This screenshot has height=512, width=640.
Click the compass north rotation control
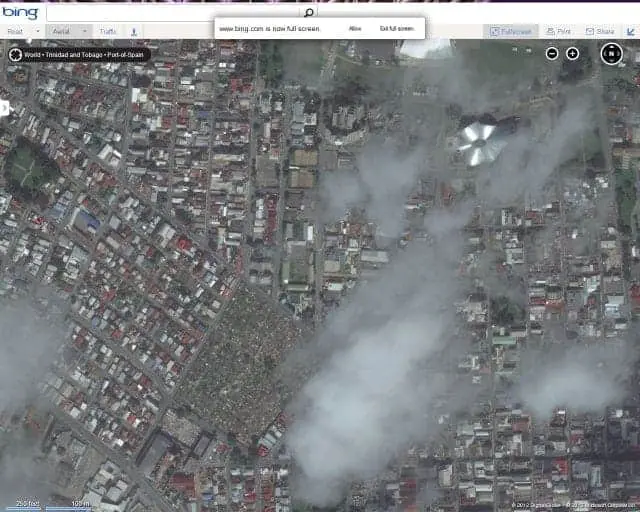611,52
